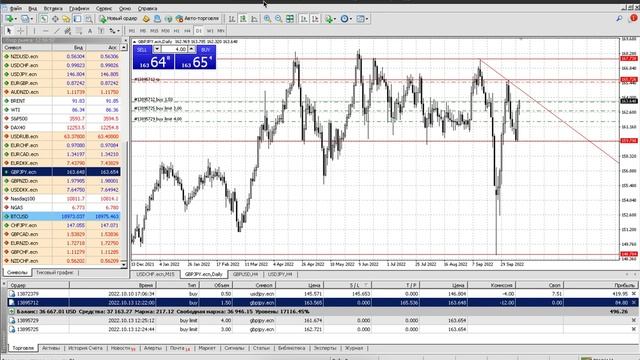
Task: Select the text label tool
Action: (101, 31)
